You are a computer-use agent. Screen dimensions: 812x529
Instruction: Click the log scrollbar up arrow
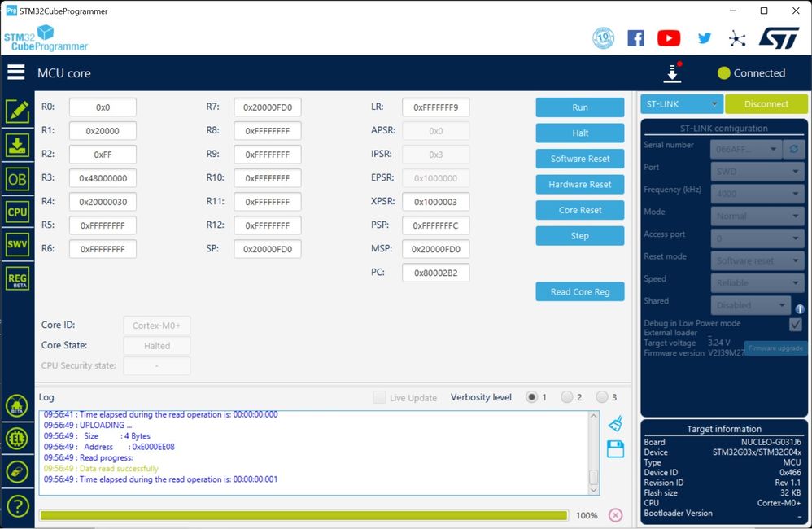click(x=594, y=416)
